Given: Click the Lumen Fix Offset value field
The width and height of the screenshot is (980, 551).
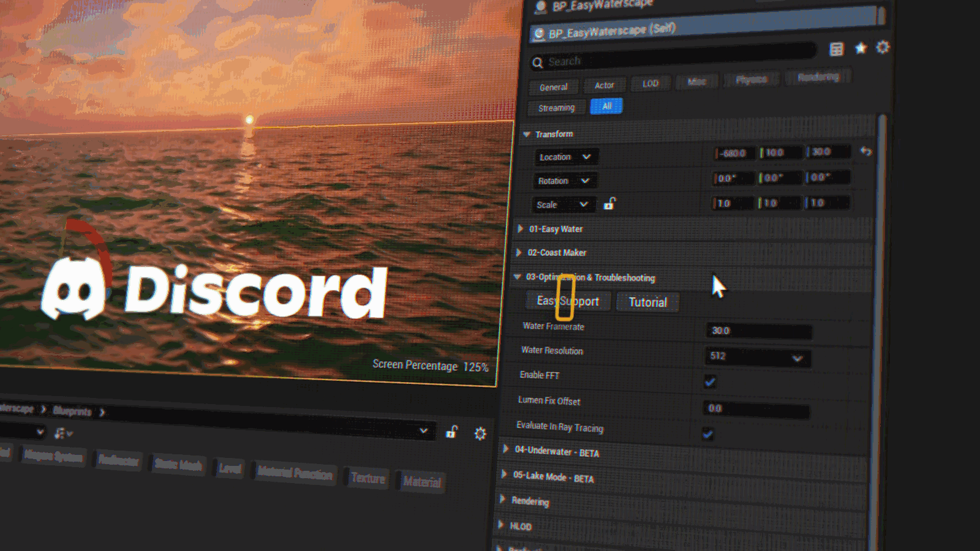Looking at the screenshot, I should click(x=756, y=409).
